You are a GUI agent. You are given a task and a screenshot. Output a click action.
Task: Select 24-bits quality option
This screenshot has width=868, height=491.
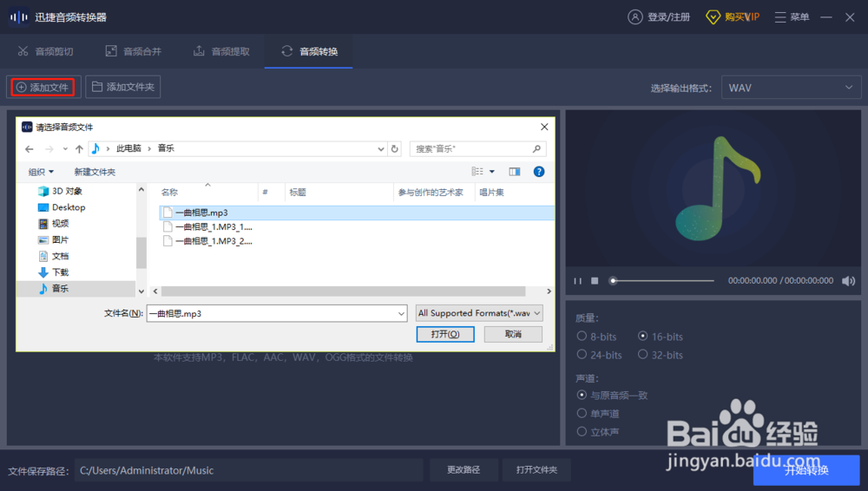tap(600, 355)
